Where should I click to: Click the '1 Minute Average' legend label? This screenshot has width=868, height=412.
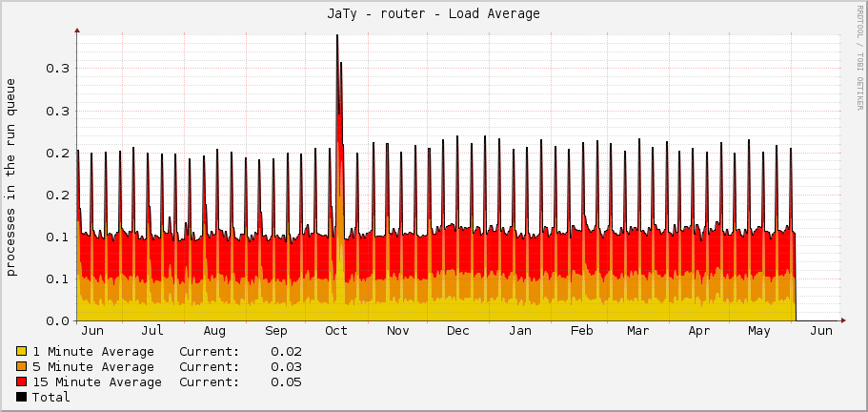93,352
